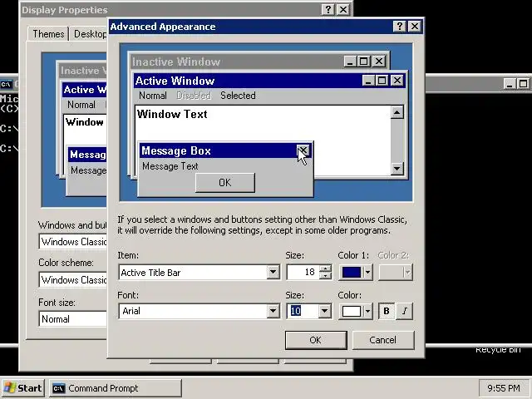Click the preview Message Box OK button
The height and width of the screenshot is (399, 532).
tap(225, 183)
